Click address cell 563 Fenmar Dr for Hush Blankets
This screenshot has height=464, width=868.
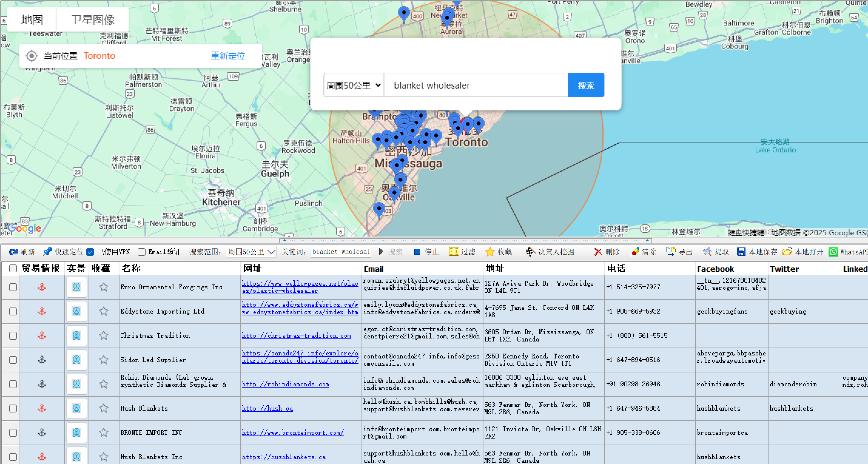(x=543, y=409)
